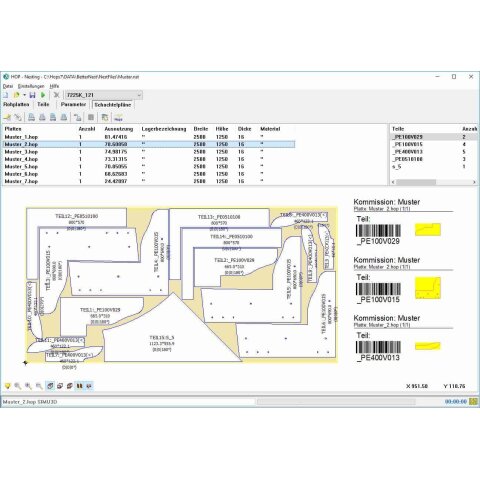This screenshot has width=480, height=480.
Task: Toggle the highlighted 3D box view icon
Action: click(50, 386)
